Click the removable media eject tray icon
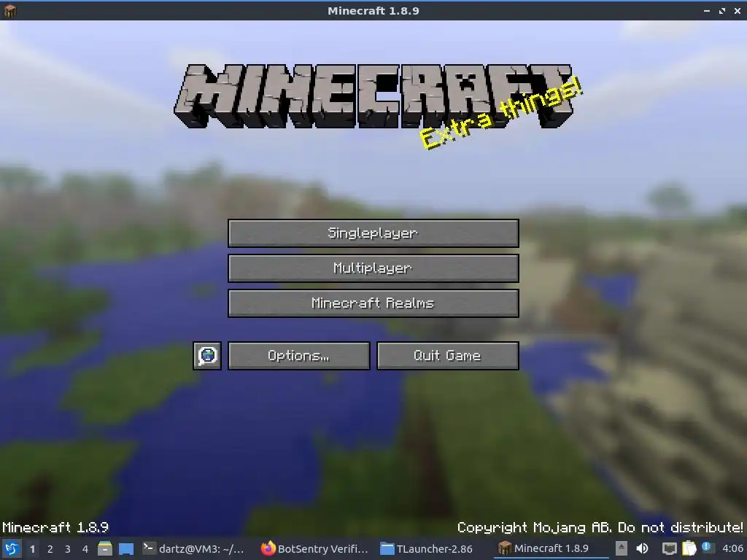Viewport: 747px width, 560px height. pyautogui.click(x=622, y=548)
